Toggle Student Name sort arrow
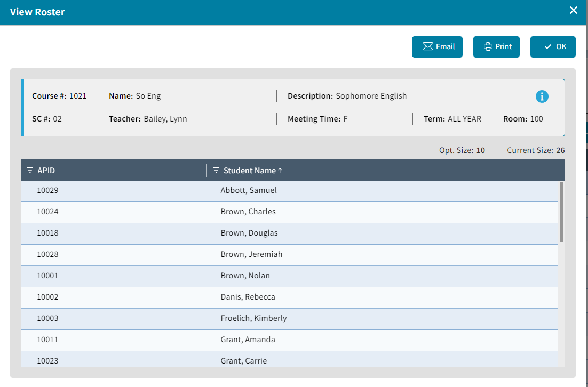The image size is (588, 387). [280, 171]
